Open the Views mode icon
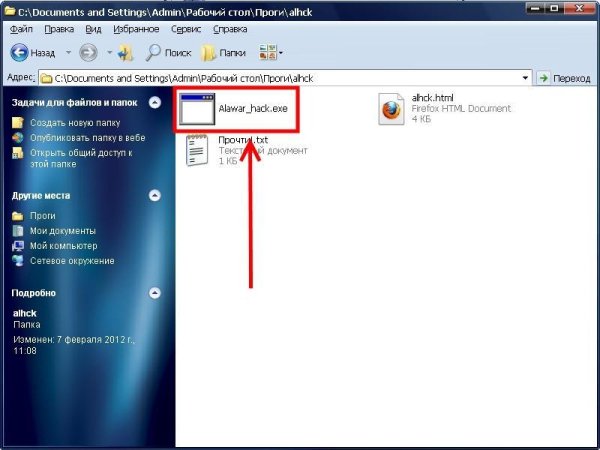600x450 pixels. click(x=268, y=52)
